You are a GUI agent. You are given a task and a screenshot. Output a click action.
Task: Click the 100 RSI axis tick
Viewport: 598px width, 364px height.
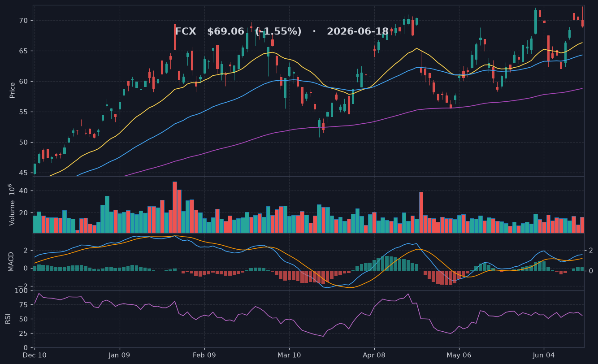pyautogui.click(x=21, y=291)
